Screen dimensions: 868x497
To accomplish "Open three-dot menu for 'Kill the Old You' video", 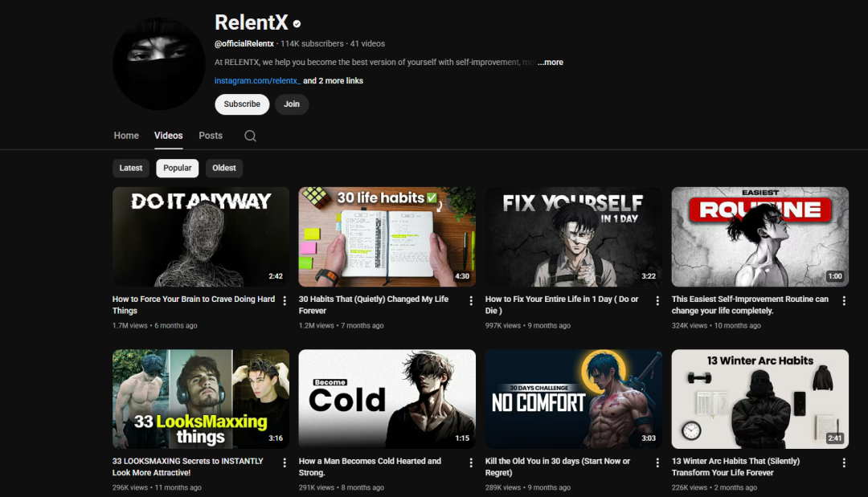I will click(x=657, y=463).
